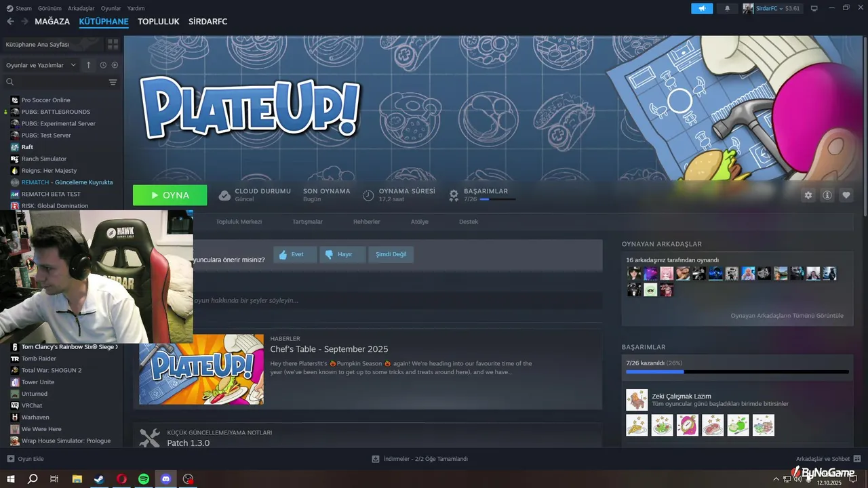Viewport: 868px width, 488px height.
Task: Go to TOPLULUK tab
Action: coord(159,22)
